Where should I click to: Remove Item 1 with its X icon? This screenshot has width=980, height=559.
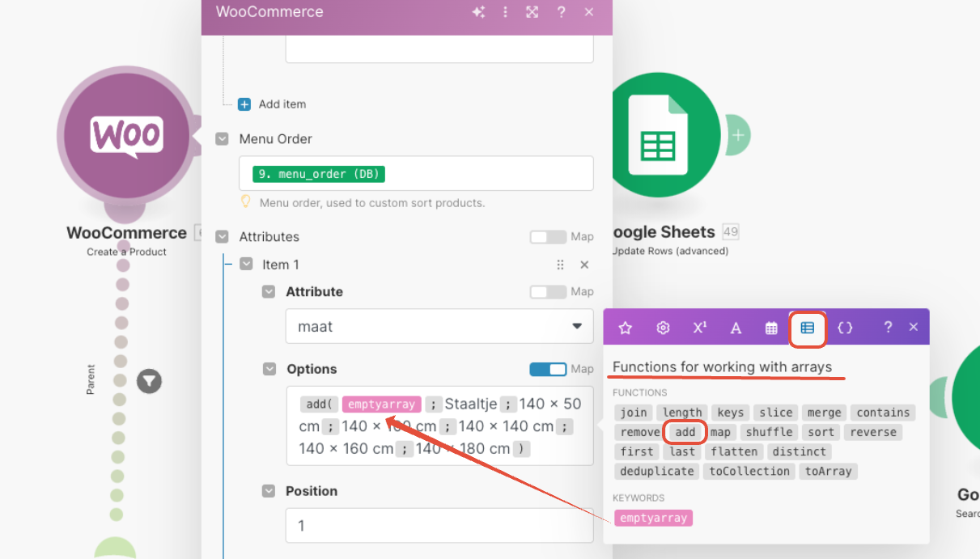point(584,265)
